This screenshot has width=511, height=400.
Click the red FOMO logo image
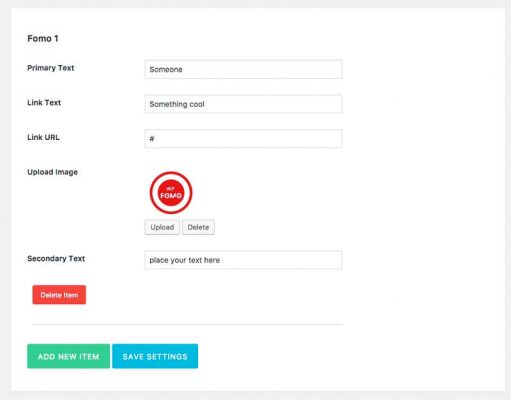tap(171, 193)
